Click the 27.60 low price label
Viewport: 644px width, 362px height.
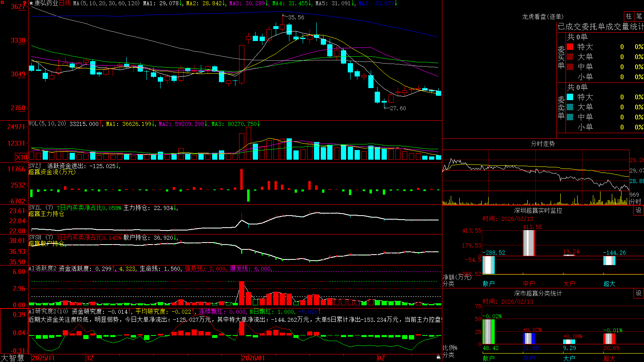click(398, 108)
